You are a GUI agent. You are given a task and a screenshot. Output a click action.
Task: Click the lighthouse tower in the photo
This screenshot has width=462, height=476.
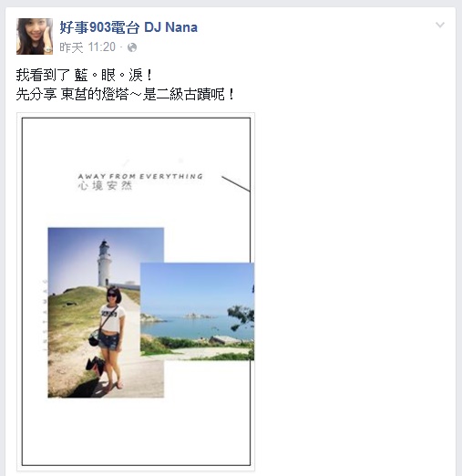(x=104, y=263)
